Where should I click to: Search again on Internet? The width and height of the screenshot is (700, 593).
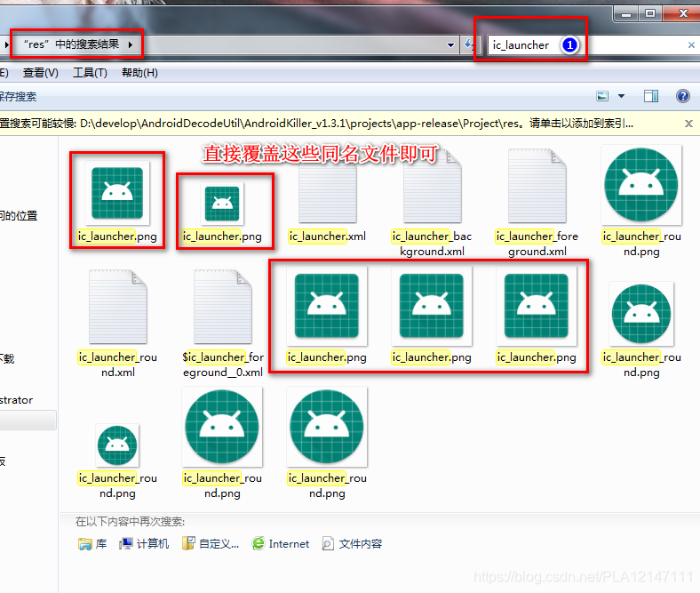click(281, 544)
